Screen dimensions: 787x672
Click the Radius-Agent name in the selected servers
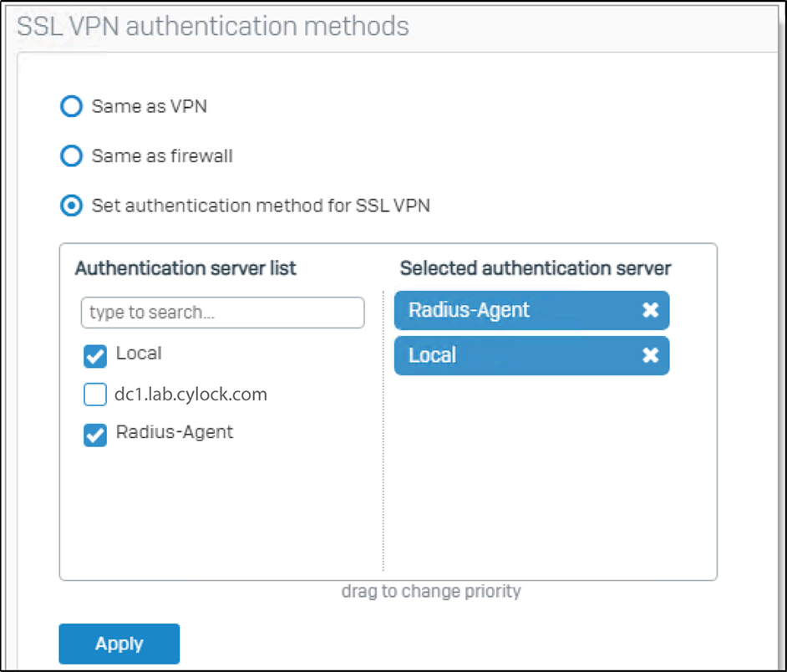469,311
